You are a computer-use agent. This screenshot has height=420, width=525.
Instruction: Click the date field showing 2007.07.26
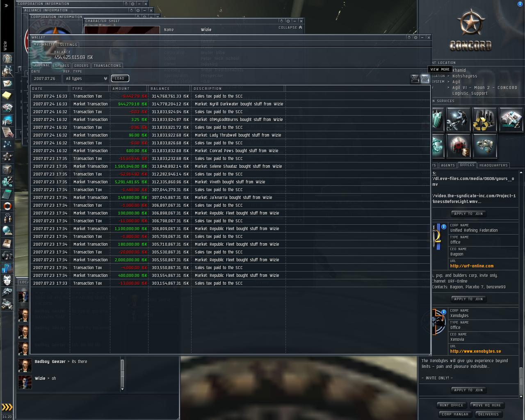46,78
